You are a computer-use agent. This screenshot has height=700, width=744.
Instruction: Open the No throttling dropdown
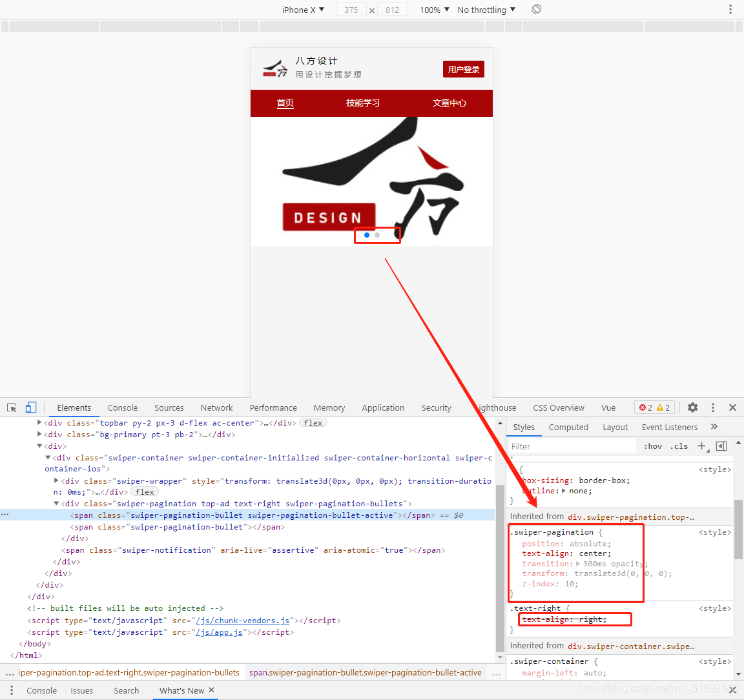[486, 10]
